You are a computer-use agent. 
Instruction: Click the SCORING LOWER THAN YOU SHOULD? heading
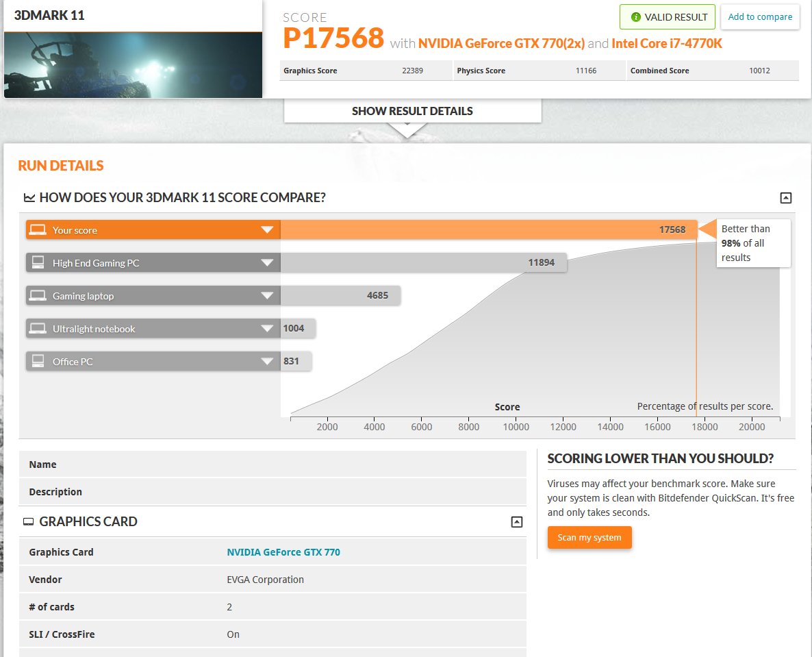click(x=660, y=458)
